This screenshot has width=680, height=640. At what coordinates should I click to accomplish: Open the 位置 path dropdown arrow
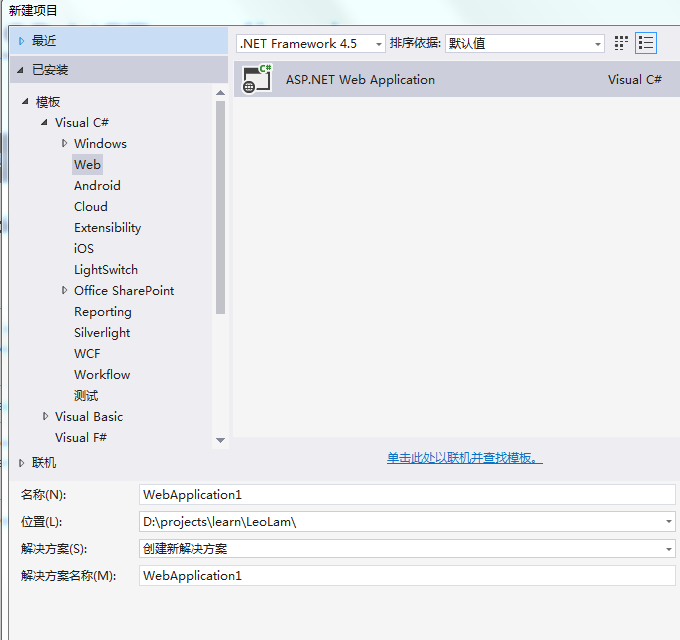click(x=669, y=522)
